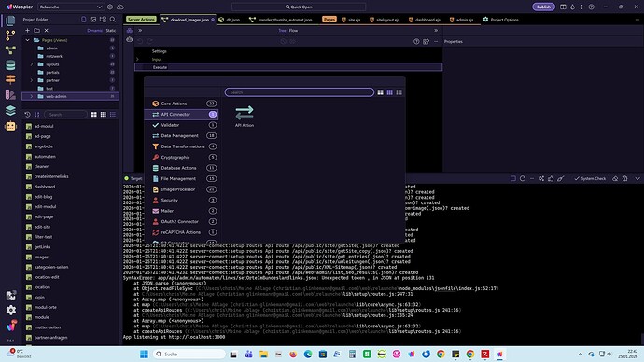Screen dimensions: 644x362
Task: Open the settings gear in left sidebar
Action: click(x=10, y=310)
